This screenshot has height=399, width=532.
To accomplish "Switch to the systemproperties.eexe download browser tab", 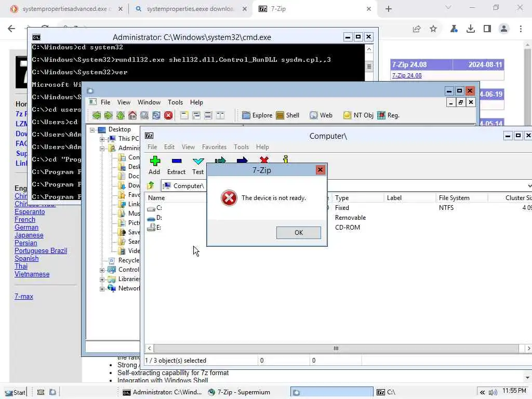I will click(191, 9).
